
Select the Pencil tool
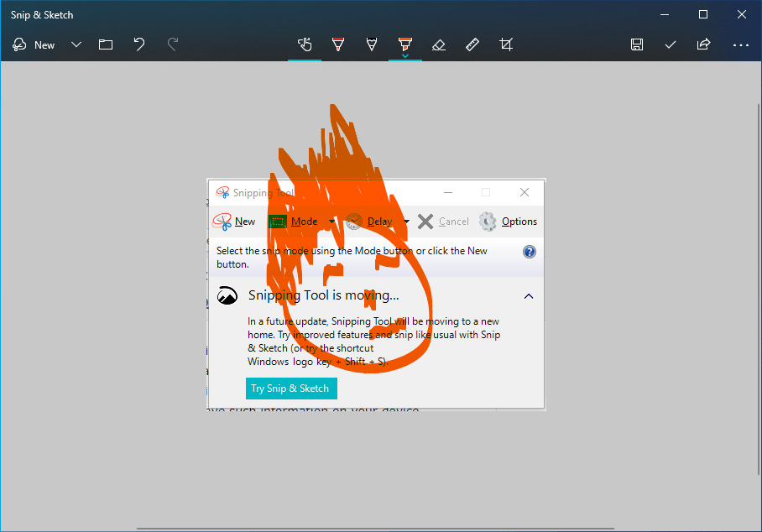pos(372,44)
